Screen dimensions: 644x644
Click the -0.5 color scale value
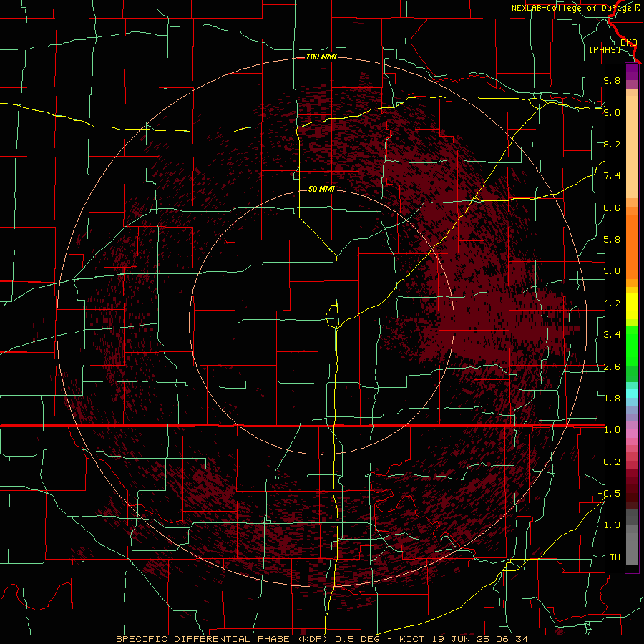tap(609, 494)
